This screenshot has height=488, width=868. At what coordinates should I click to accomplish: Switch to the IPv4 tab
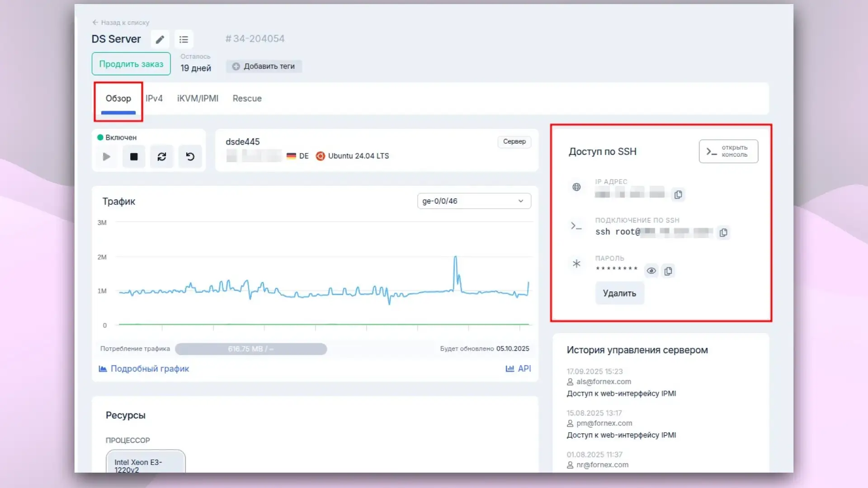tap(154, 99)
